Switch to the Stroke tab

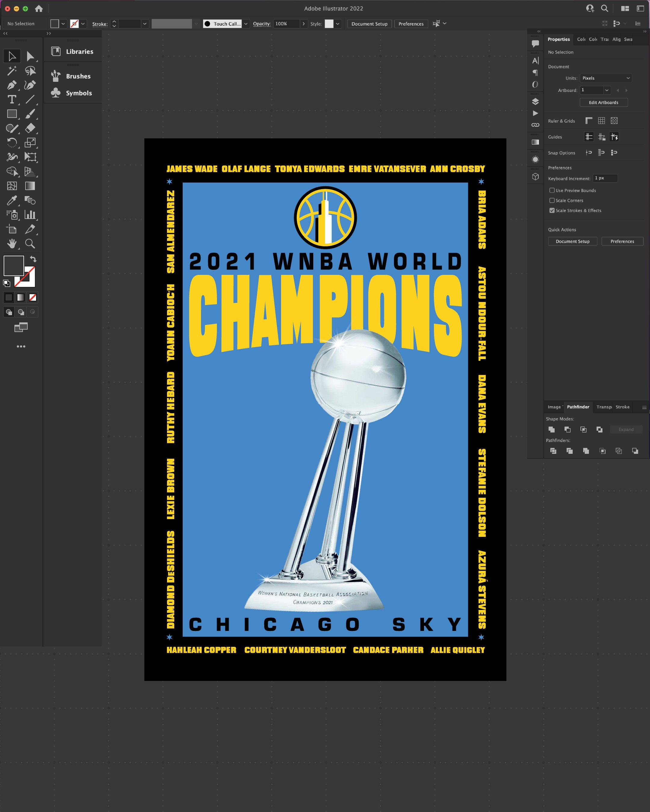click(623, 407)
